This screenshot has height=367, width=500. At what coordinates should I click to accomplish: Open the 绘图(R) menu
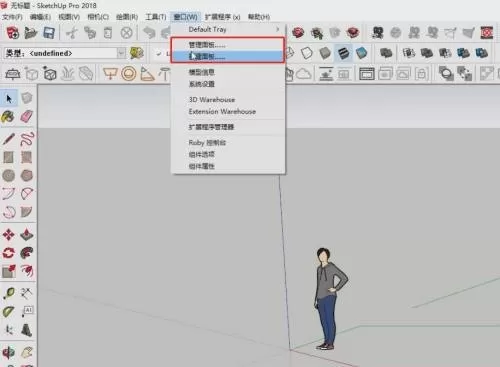[127, 17]
